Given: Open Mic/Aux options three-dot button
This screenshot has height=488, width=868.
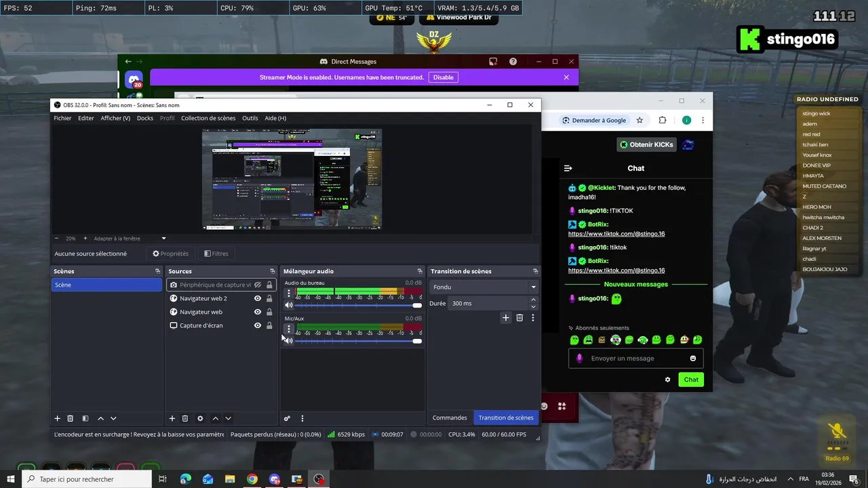Looking at the screenshot, I should [x=289, y=329].
